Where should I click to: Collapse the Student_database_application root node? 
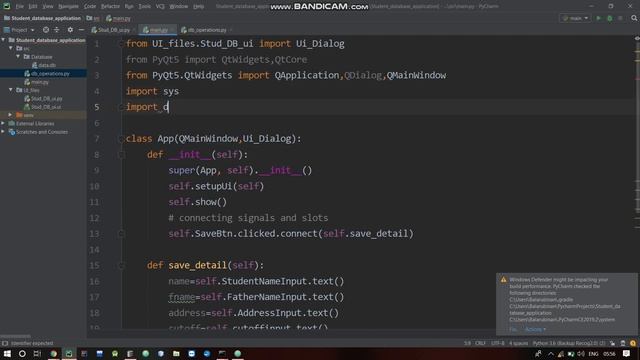(3, 40)
